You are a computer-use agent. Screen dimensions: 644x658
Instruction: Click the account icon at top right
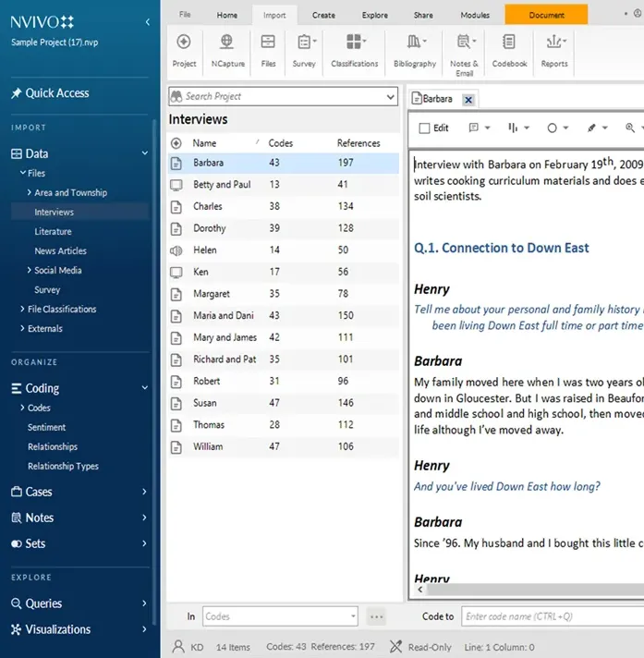(x=638, y=14)
